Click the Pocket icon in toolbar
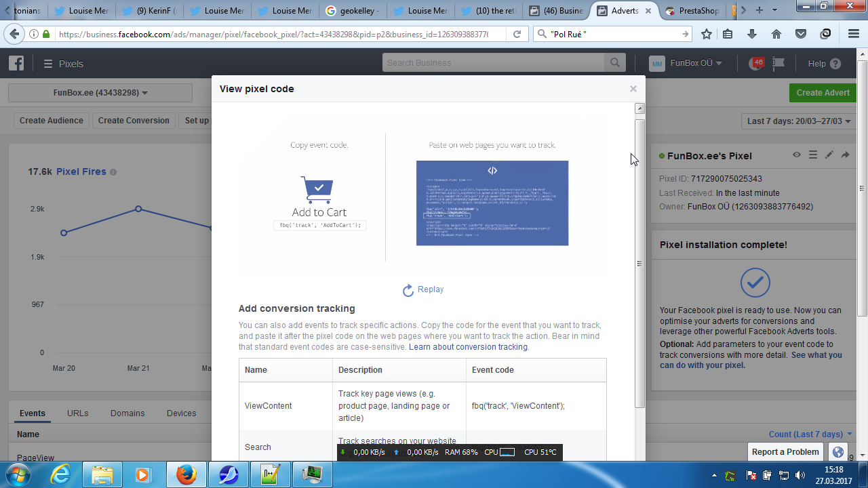Screen dimensions: 868x488 tap(801, 35)
